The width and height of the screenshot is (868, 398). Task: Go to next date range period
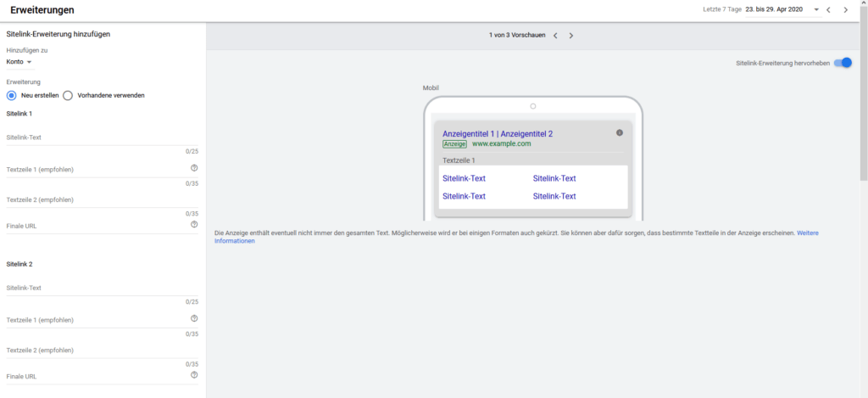coord(845,10)
